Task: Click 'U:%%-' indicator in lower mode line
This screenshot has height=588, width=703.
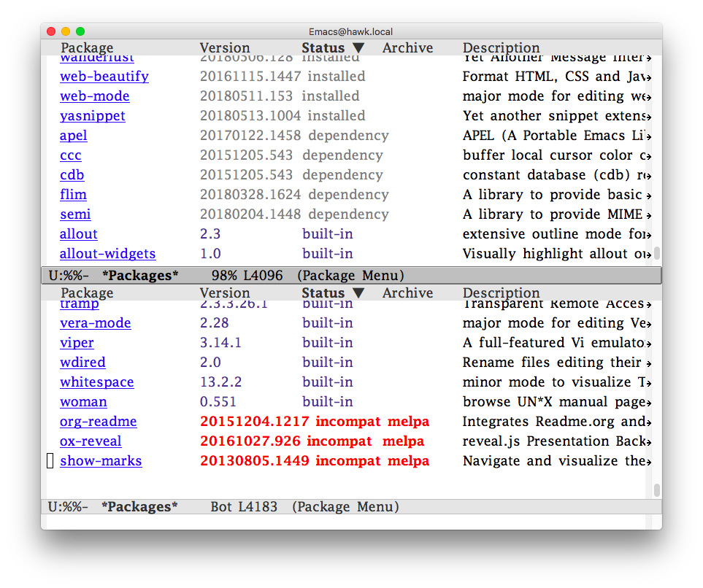Action: click(x=68, y=506)
